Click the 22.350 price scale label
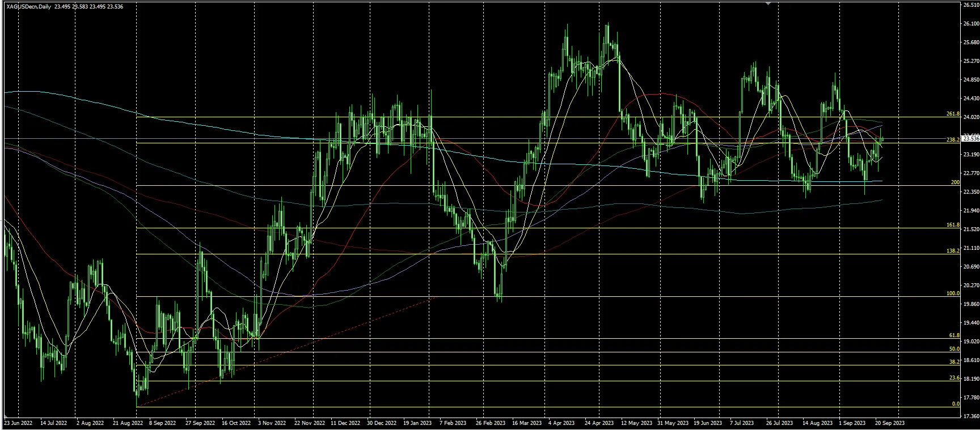Viewport: 980px width, 430px height. click(x=971, y=191)
